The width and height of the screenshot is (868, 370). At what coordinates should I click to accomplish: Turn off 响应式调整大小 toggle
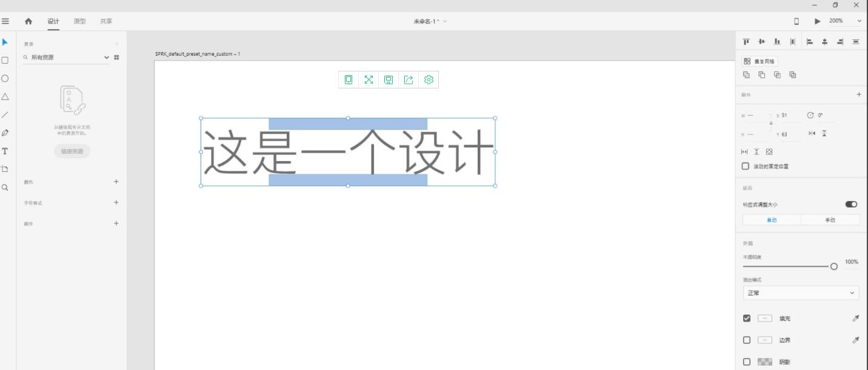click(852, 205)
